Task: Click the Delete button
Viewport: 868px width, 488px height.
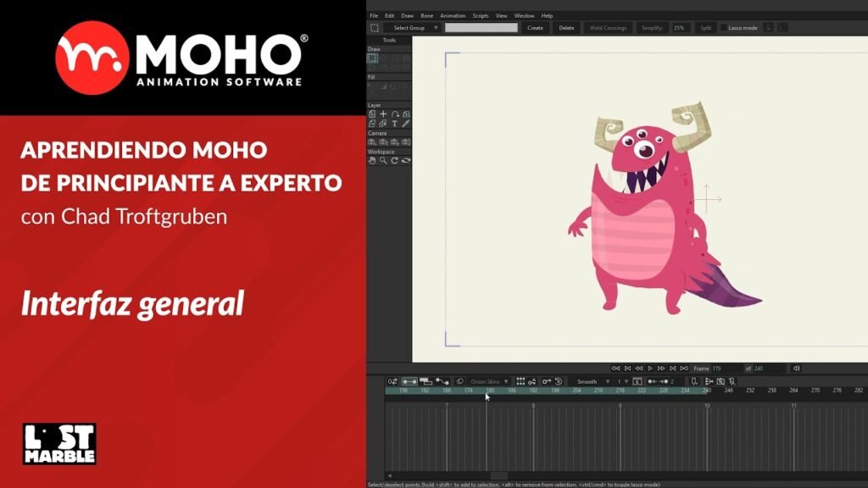Action: (x=566, y=28)
